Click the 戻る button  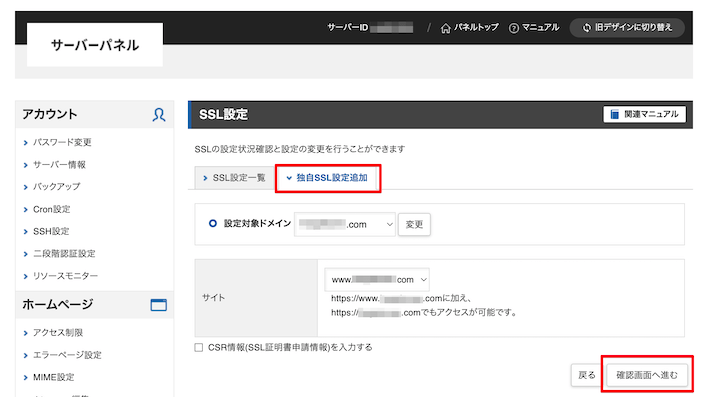(587, 375)
